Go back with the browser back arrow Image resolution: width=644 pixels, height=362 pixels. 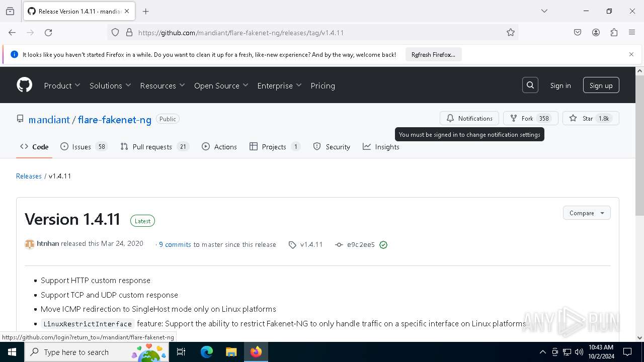tap(12, 33)
